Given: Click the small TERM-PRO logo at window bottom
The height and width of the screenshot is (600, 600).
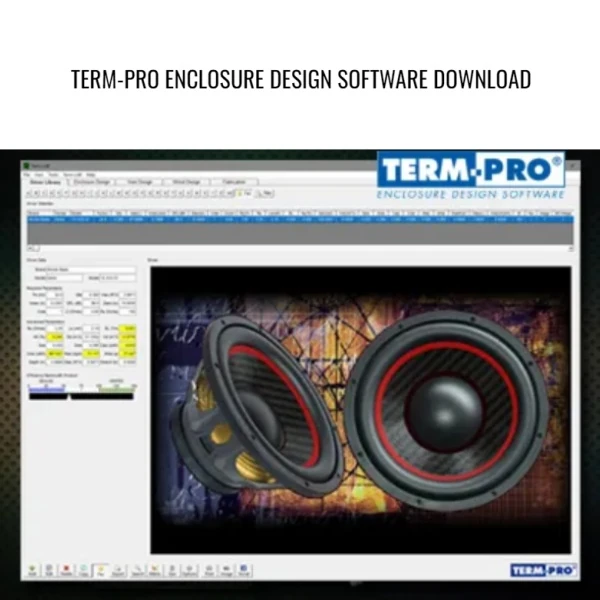Looking at the screenshot, I should (x=543, y=571).
